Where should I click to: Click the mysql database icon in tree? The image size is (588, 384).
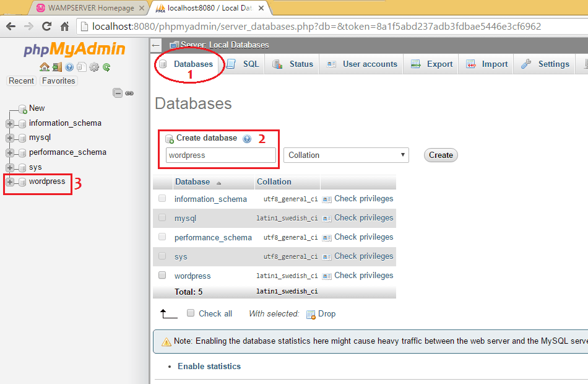tap(22, 138)
